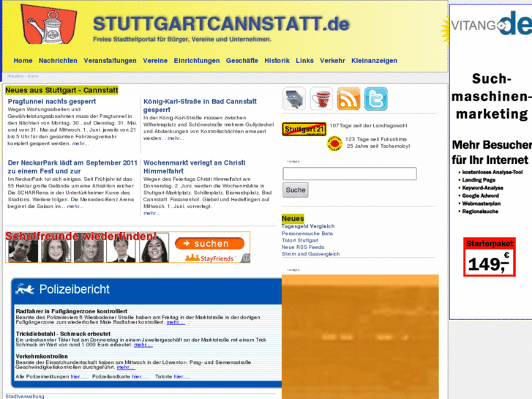Click first man's photo in StayFriends banner
This screenshot has height=399, width=532.
pyautogui.click(x=23, y=249)
